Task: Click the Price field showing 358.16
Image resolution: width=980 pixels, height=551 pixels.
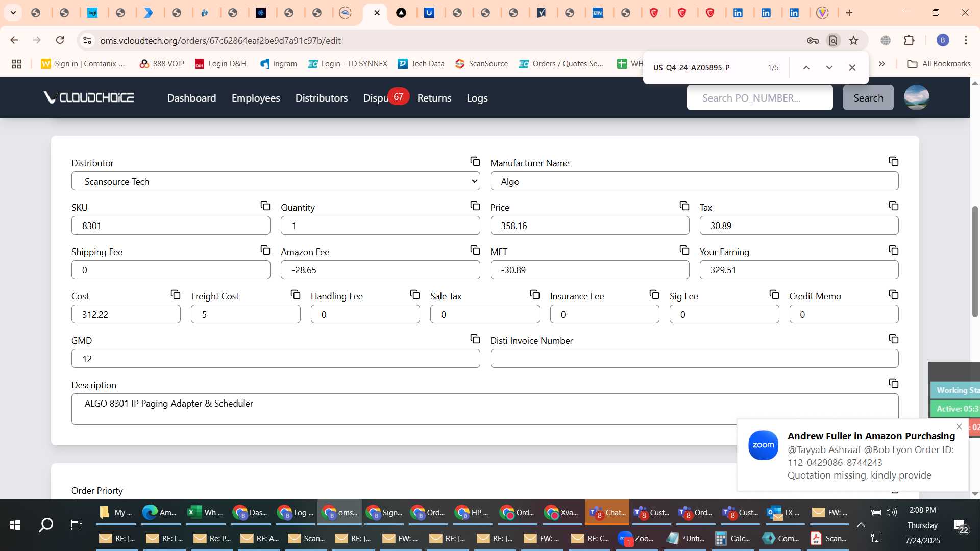Action: [x=590, y=226]
